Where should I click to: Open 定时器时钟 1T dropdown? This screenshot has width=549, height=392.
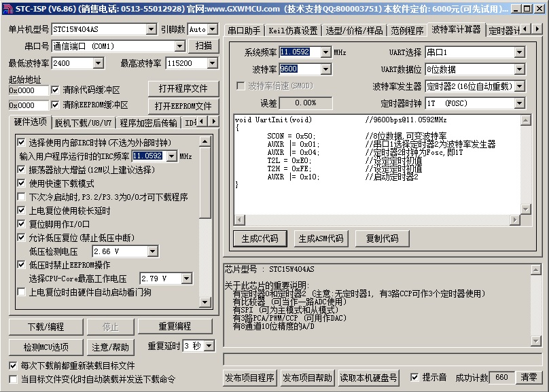(520, 103)
